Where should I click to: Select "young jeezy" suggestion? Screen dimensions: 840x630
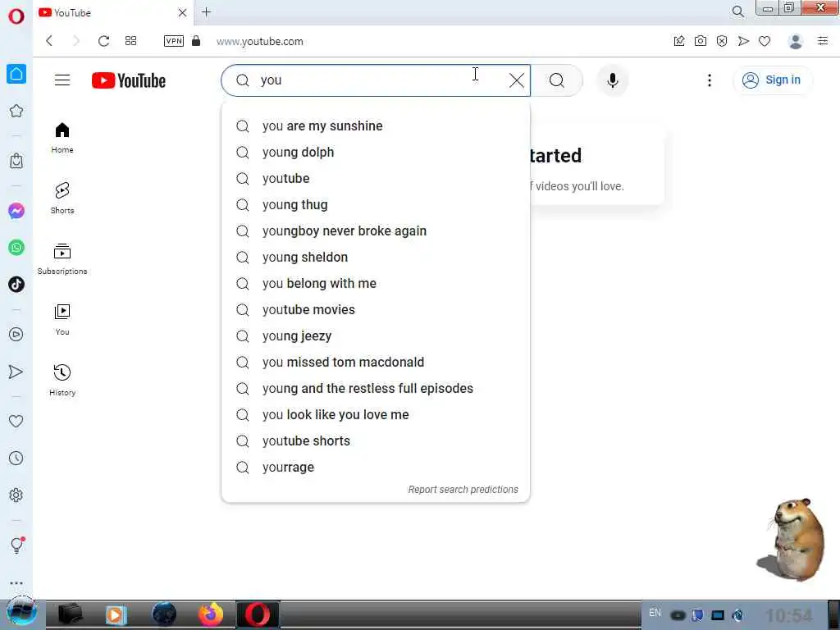pos(376,336)
